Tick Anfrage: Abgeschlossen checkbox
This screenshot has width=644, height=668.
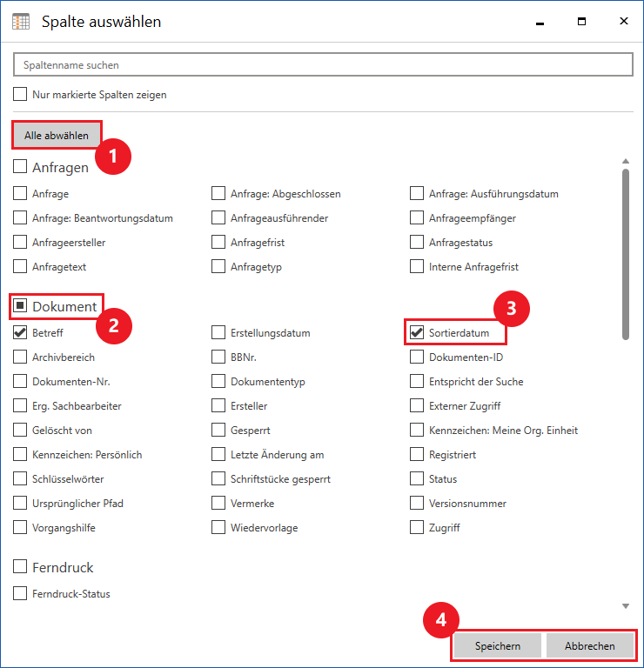point(218,193)
